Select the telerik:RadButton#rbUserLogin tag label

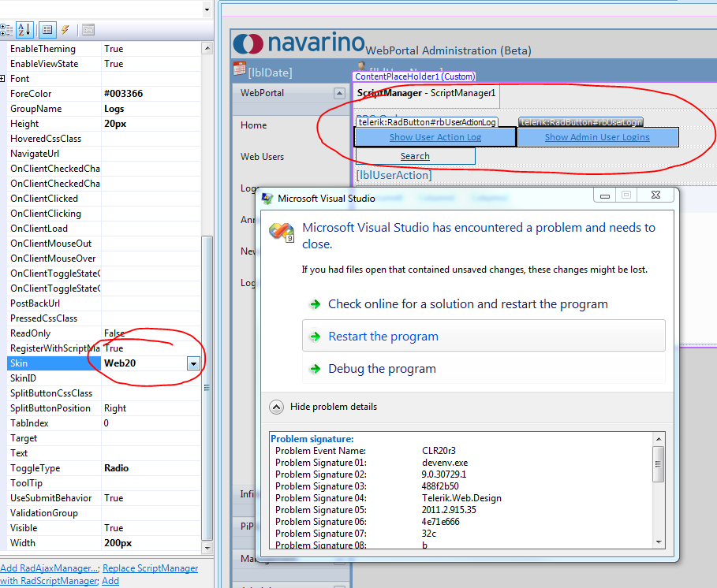pyautogui.click(x=581, y=122)
